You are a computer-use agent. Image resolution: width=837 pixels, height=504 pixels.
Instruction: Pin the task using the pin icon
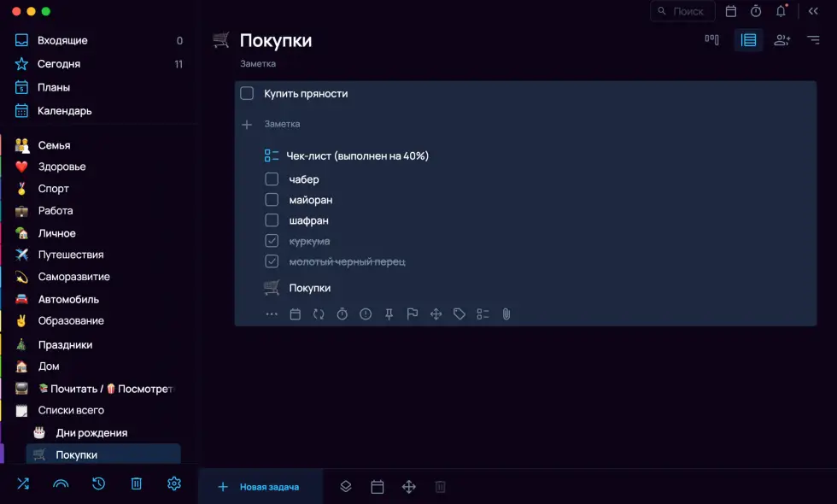389,314
